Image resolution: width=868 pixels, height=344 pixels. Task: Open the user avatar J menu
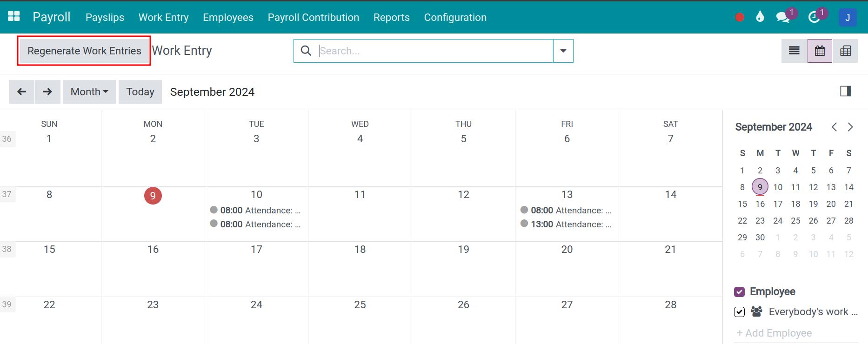tap(848, 17)
